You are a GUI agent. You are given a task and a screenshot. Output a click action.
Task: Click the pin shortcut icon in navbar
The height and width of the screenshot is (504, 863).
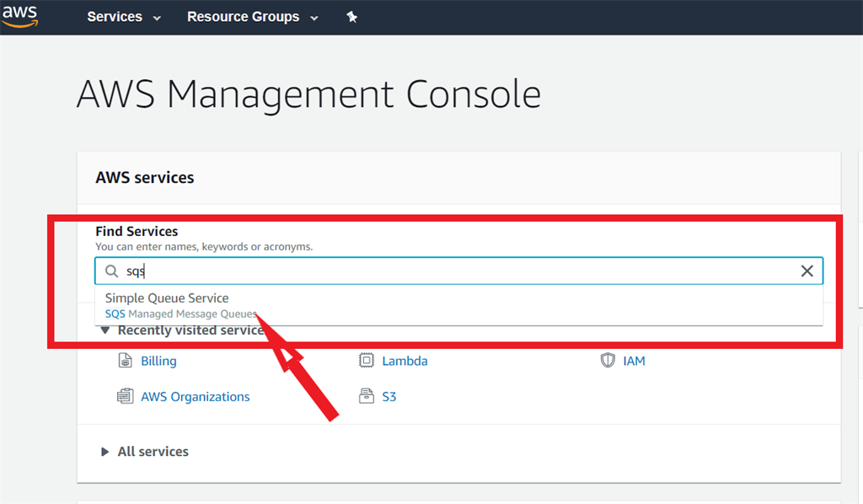click(x=352, y=17)
